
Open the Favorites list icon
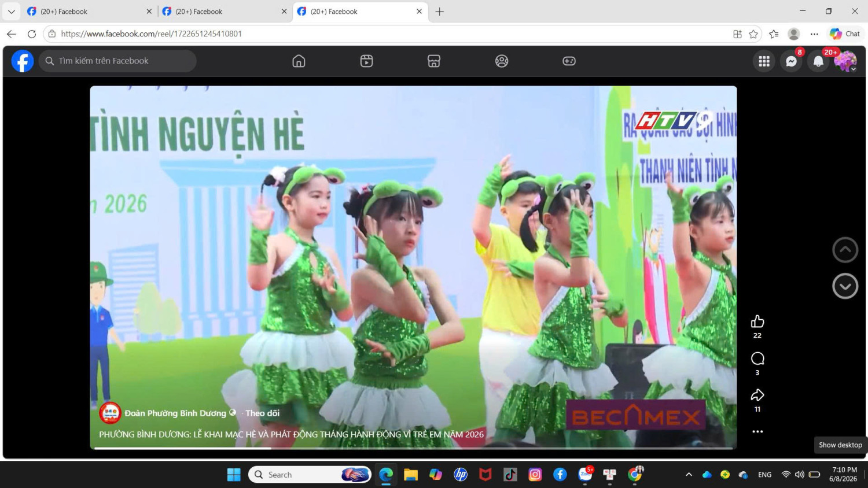pos(774,34)
